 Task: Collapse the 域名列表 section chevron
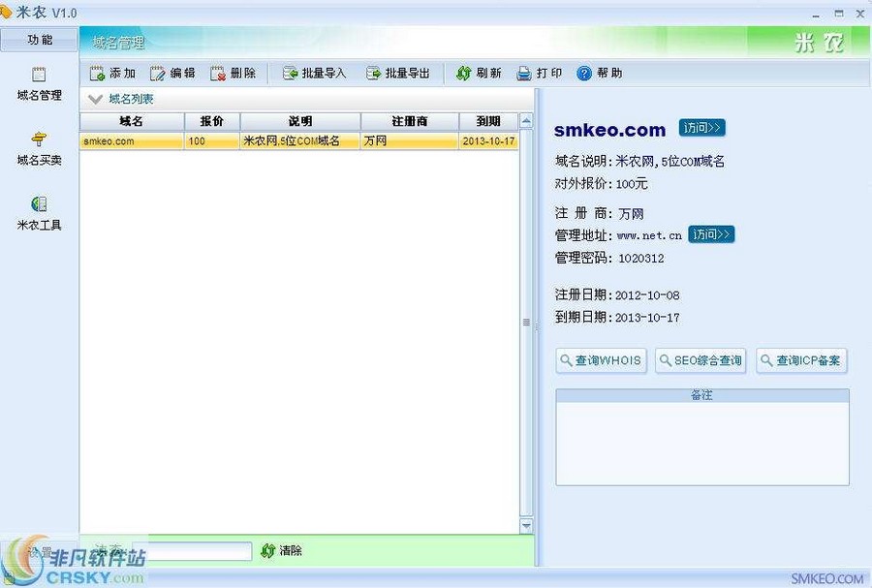click(x=94, y=98)
